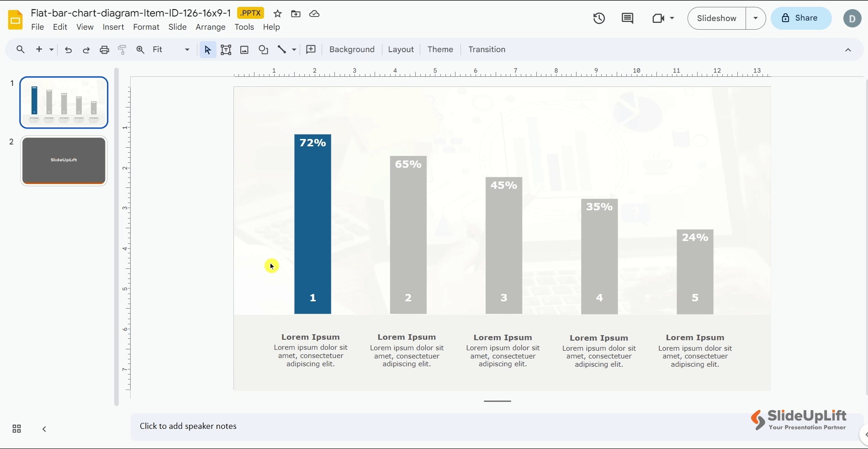Click the Share button
Image resolution: width=868 pixels, height=449 pixels.
[801, 18]
